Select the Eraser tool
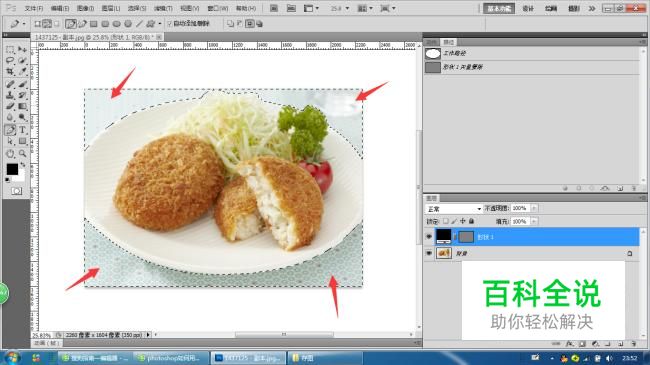 [x=10, y=106]
